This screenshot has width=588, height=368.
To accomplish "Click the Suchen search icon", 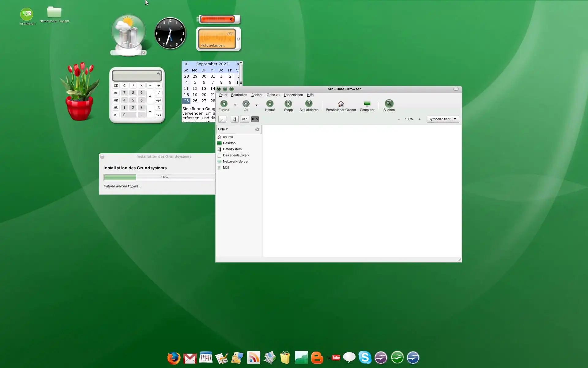I will click(389, 104).
